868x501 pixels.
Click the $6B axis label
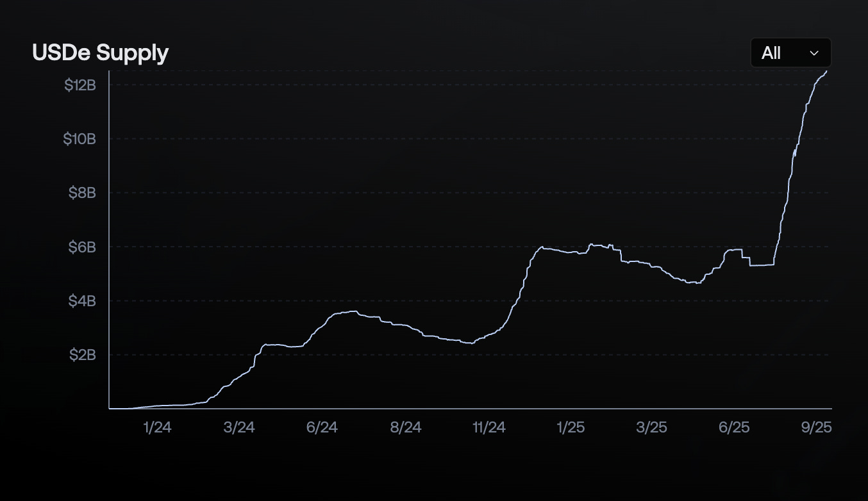[83, 247]
